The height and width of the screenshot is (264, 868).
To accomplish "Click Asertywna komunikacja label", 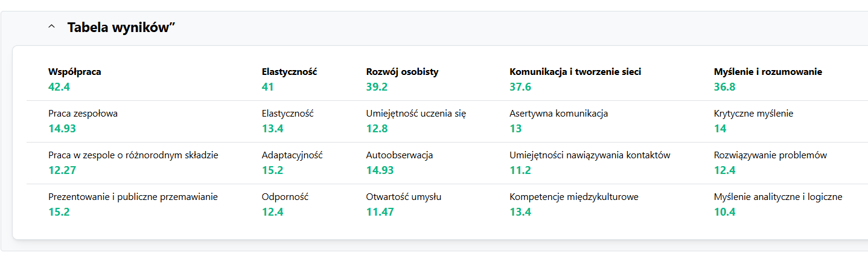I will tap(558, 114).
